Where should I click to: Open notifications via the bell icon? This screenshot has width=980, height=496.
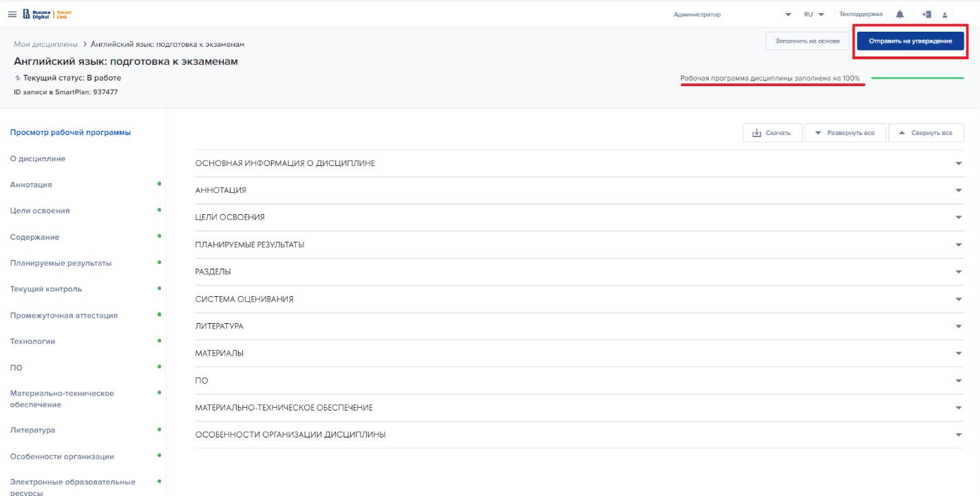[x=899, y=14]
